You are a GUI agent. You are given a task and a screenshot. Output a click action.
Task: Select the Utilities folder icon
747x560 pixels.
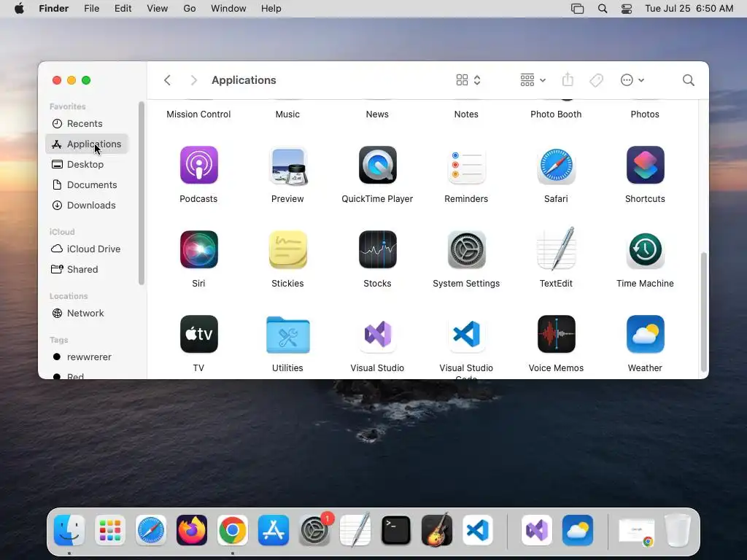(x=287, y=335)
